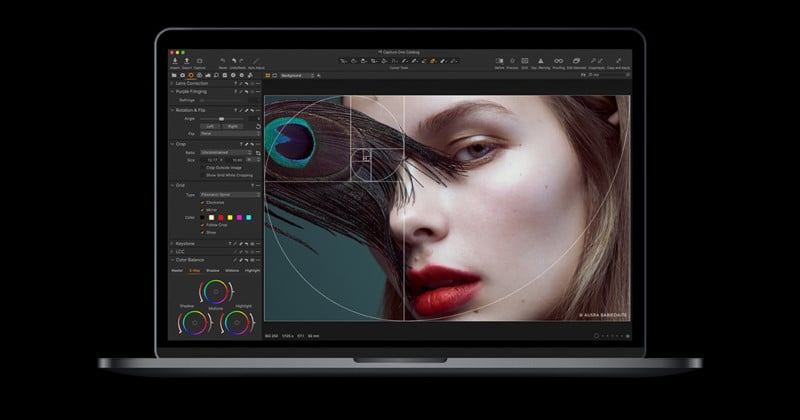Switch to 3-Way color balance tab
The image size is (800, 420).
tap(194, 270)
